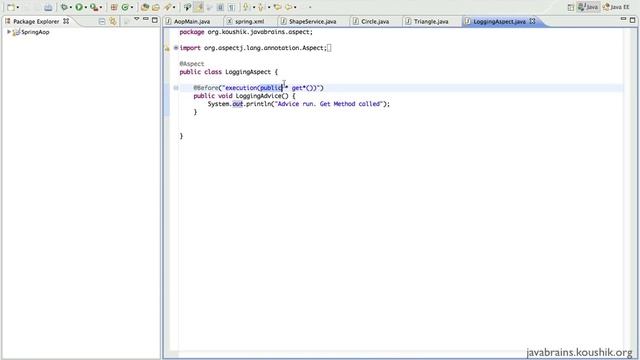Switch to the Circle.java tab
Image resolution: width=640 pixels, height=360 pixels.
click(375, 21)
